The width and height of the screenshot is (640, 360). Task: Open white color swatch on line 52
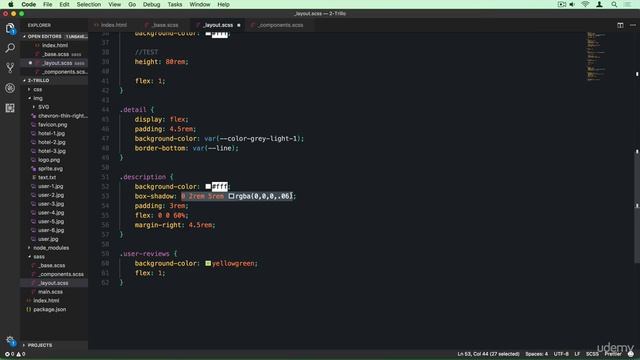[x=208, y=187]
